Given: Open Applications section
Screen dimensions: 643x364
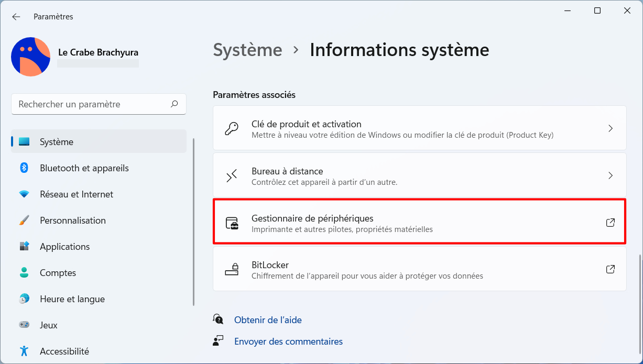Looking at the screenshot, I should coord(99,247).
